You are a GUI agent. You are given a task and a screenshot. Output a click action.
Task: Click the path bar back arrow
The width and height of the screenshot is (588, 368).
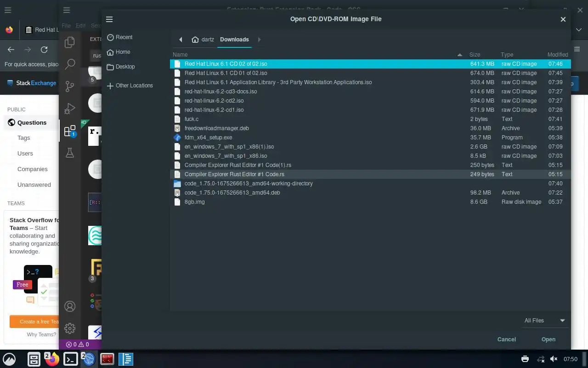click(181, 40)
